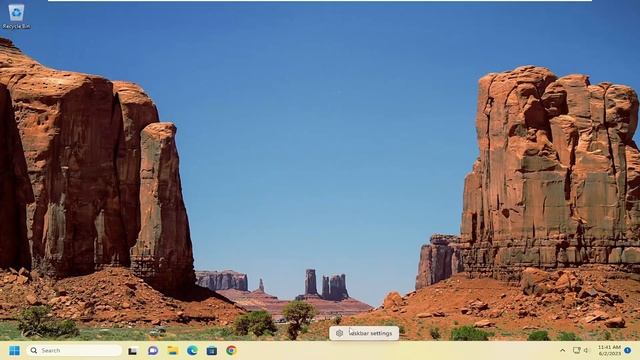Launch the Chat app from the taskbar
Viewport: 640px width, 360px height.
pos(153,351)
